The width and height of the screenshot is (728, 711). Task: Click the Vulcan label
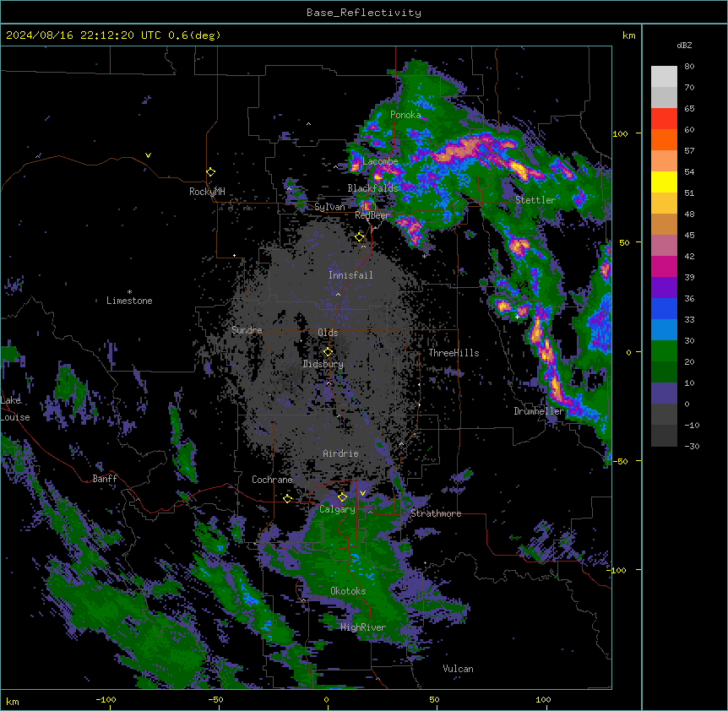(x=459, y=669)
